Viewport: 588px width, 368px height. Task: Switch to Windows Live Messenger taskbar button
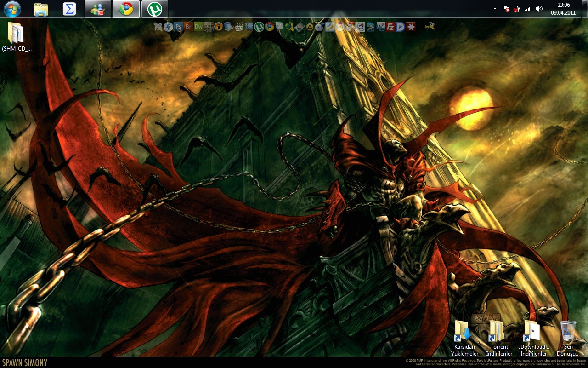98,9
